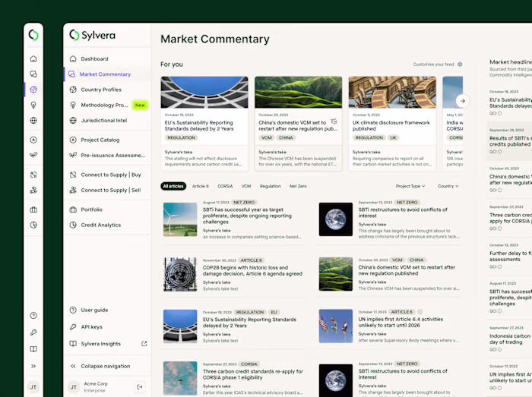Open China's domestic VCM carousel card
Screen dimensions: 532x397
tap(298, 124)
